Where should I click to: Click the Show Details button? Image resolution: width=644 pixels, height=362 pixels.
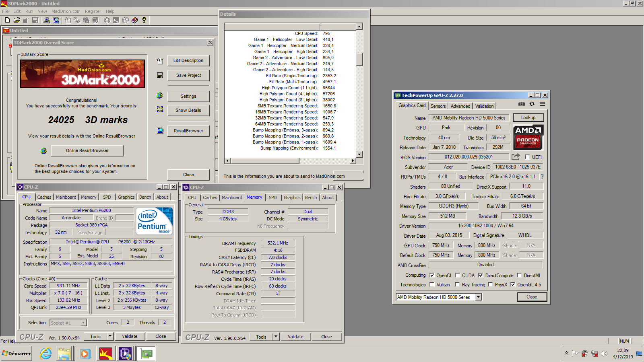pyautogui.click(x=188, y=110)
